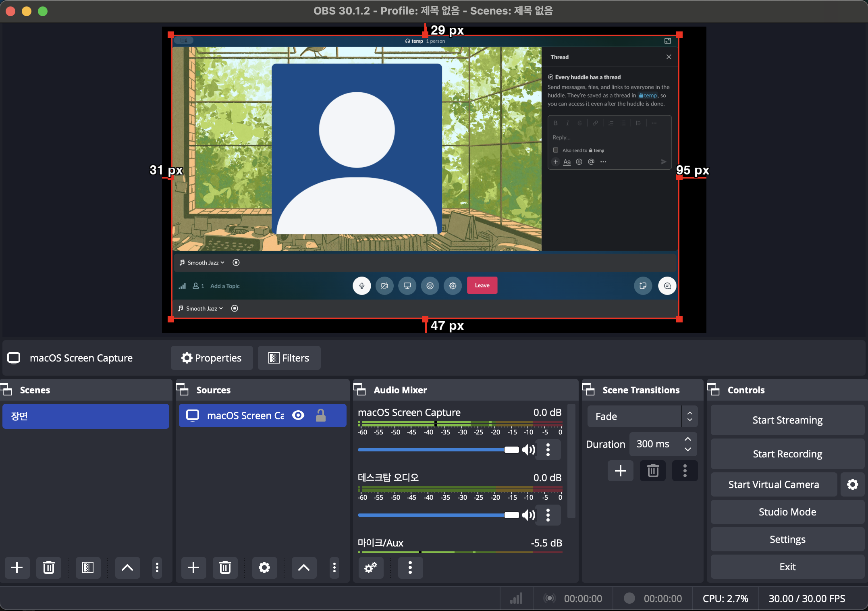Unlock the macOS Screen Capture source

[321, 416]
